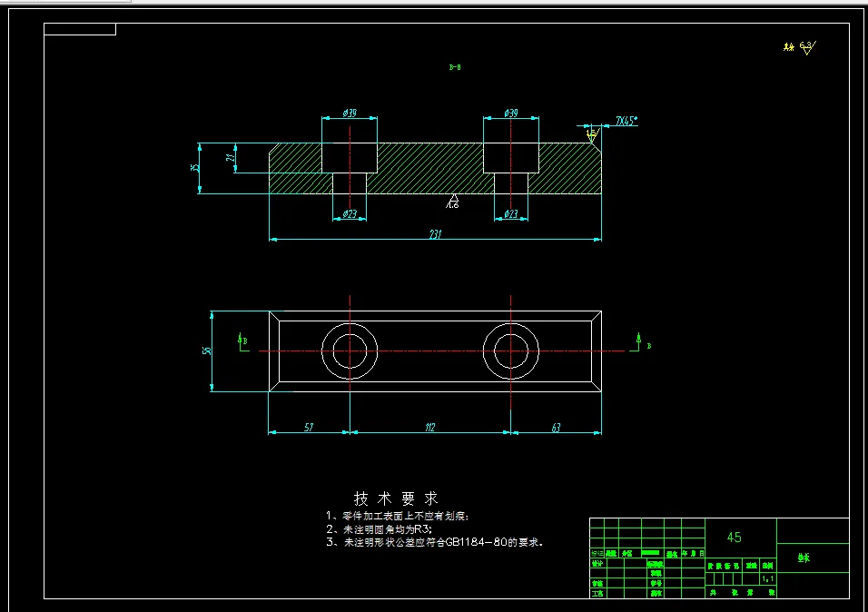Click the 6.3 general roughness symbol
The width and height of the screenshot is (868, 612).
807,47
